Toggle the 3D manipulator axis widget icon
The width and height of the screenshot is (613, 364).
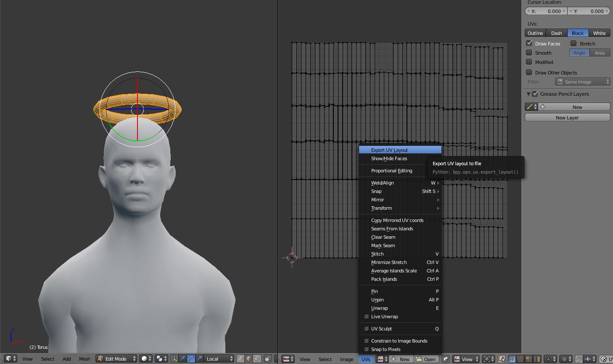tap(174, 359)
